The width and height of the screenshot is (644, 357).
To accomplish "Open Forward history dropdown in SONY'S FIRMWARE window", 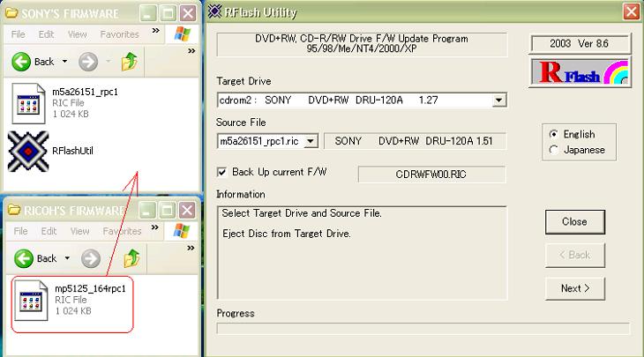I will (x=108, y=62).
